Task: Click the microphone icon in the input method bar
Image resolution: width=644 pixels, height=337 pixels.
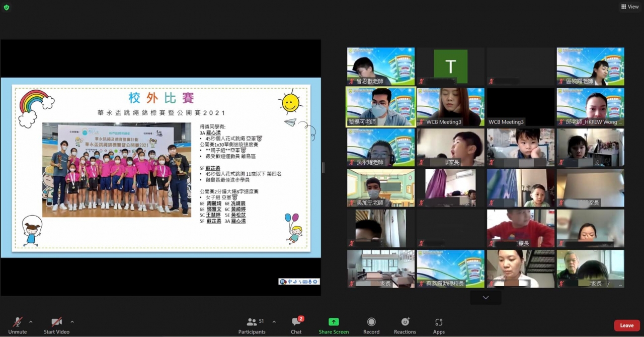Action: [x=310, y=282]
